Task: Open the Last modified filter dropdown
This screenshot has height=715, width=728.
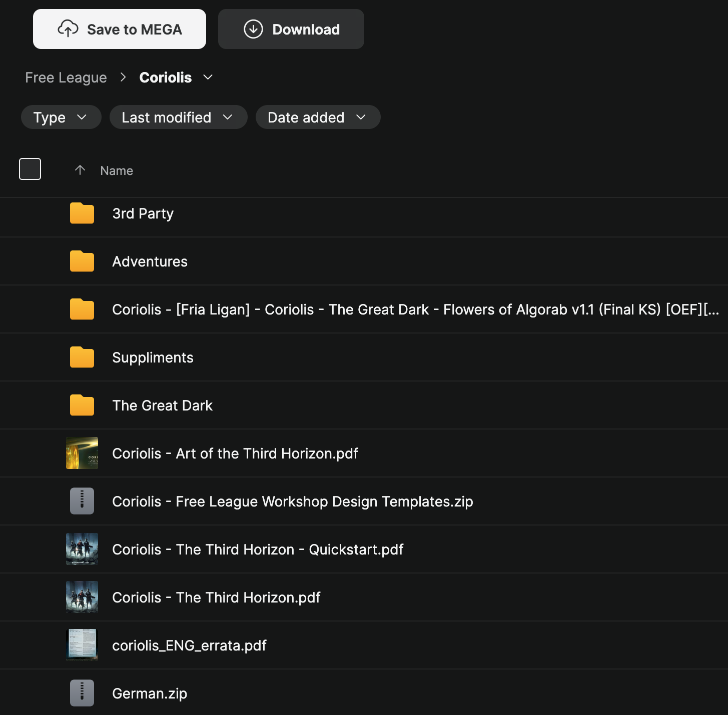Action: click(179, 117)
